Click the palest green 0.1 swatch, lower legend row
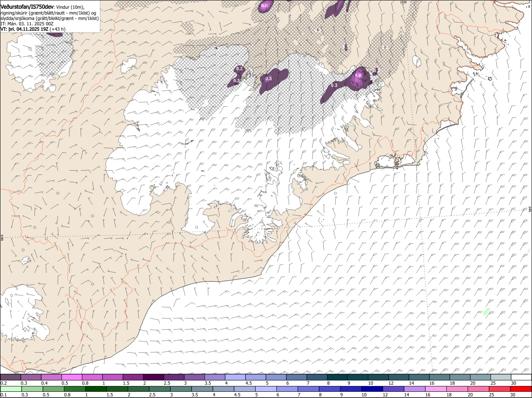Image resolution: width=532 pixels, height=398 pixels. (11, 389)
